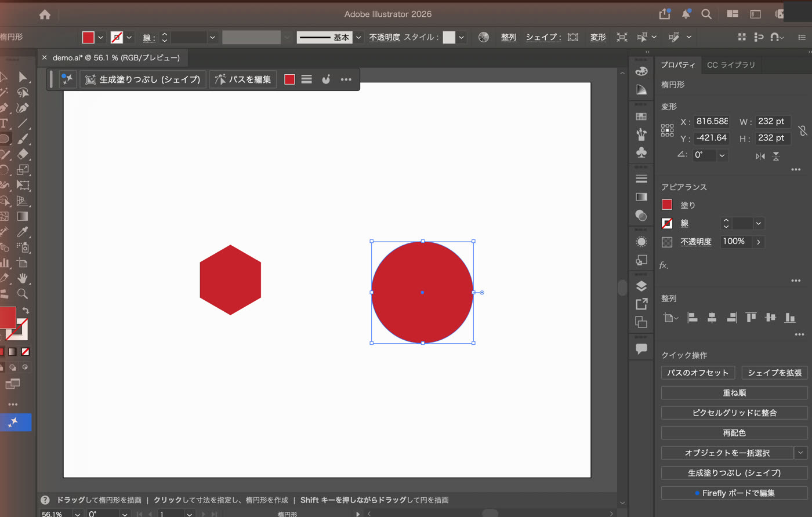The image size is (812, 517).
Task: Open the Symbols club panel icon
Action: (641, 152)
